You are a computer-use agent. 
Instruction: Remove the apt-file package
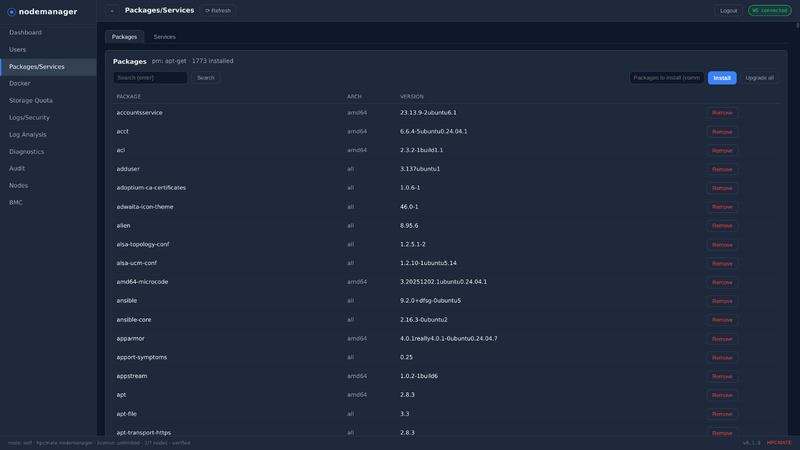click(x=722, y=414)
